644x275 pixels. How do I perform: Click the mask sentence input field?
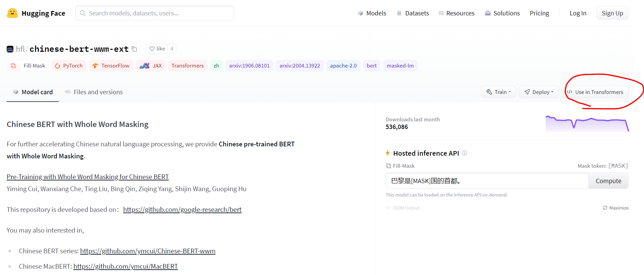point(487,181)
